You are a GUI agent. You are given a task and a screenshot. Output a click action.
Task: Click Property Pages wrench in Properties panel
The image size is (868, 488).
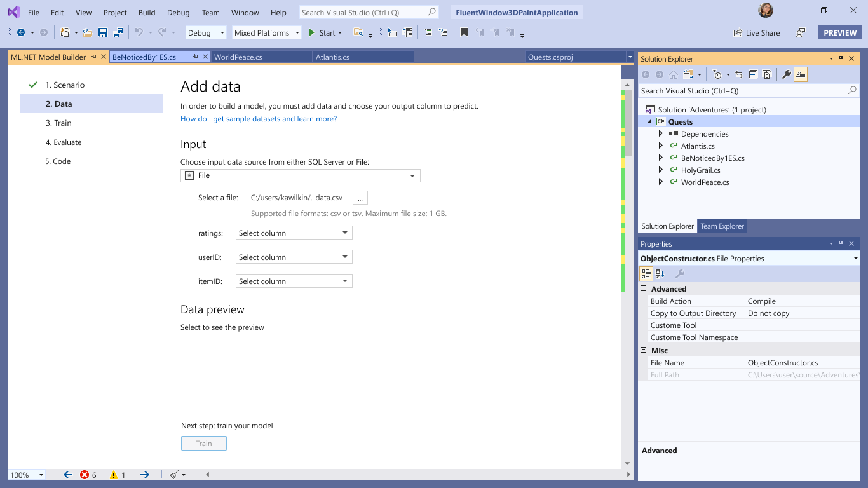pyautogui.click(x=680, y=274)
